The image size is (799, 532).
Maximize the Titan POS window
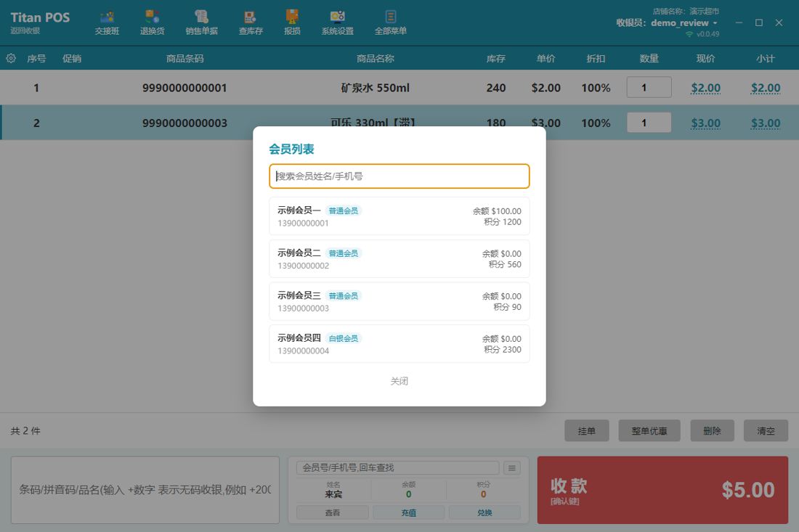759,23
